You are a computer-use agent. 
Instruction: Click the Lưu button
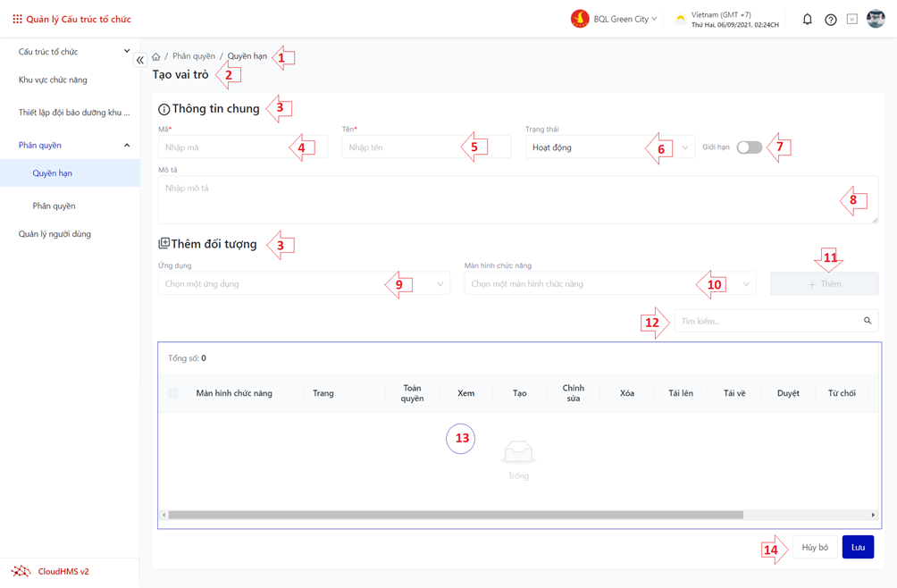858,547
